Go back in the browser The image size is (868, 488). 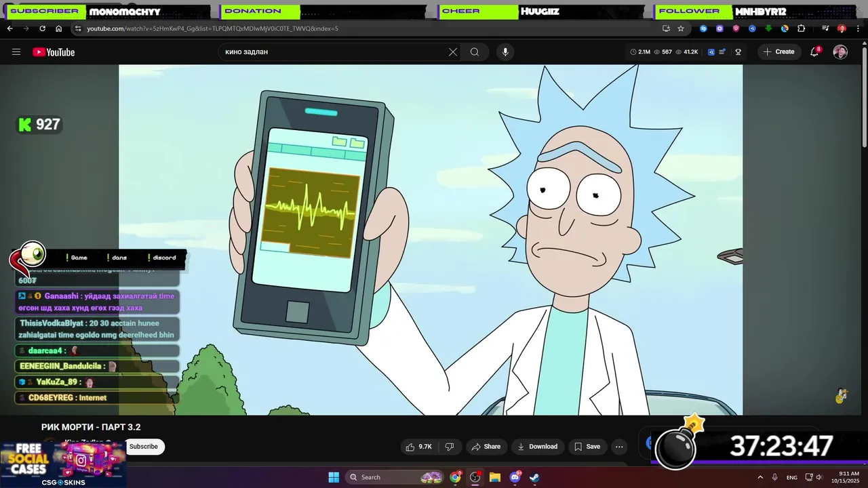(x=9, y=28)
